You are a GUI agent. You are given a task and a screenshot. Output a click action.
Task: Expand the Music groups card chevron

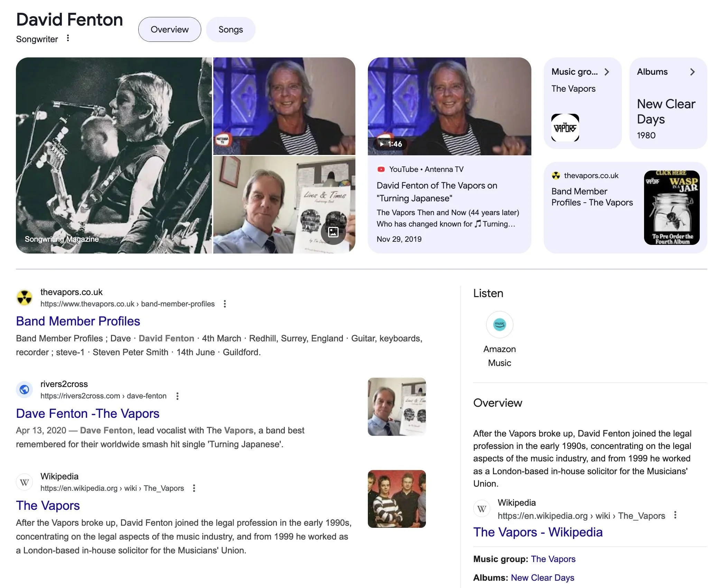(x=607, y=72)
